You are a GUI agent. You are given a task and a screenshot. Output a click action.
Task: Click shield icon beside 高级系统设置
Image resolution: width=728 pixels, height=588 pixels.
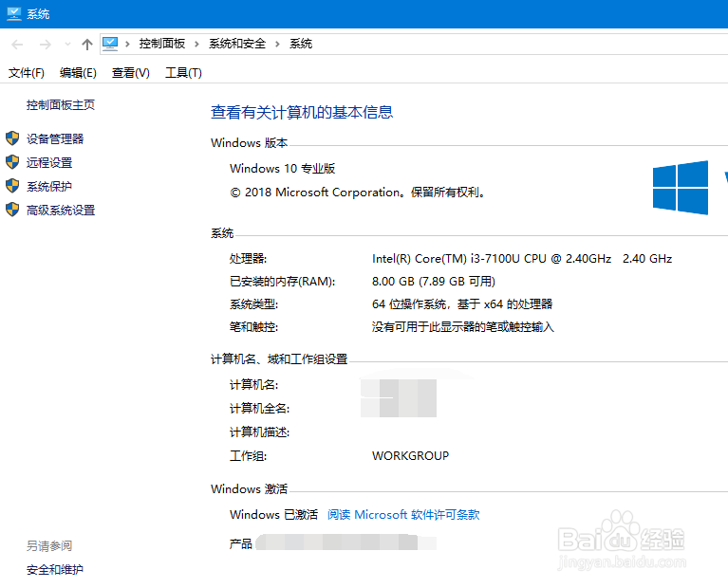[12, 210]
